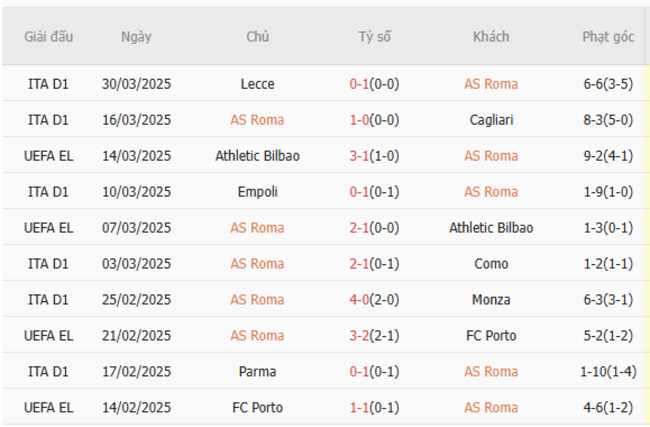The width and height of the screenshot is (650, 427).
Task: Open the Cagliari away team link
Action: (491, 120)
